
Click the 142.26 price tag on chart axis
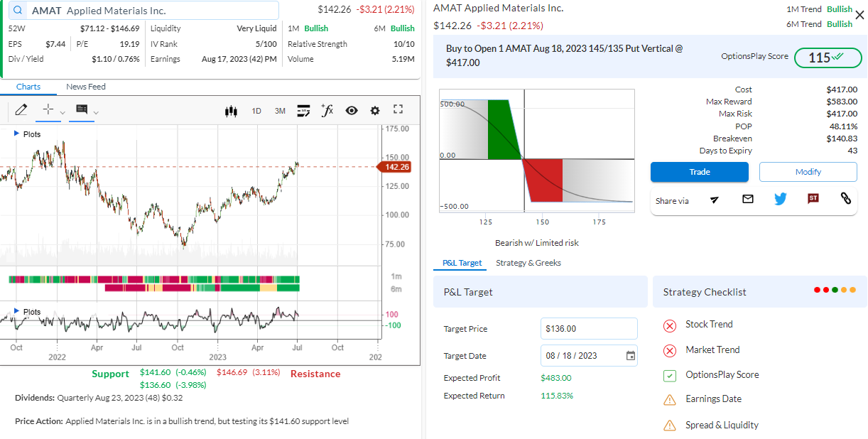tap(394, 167)
